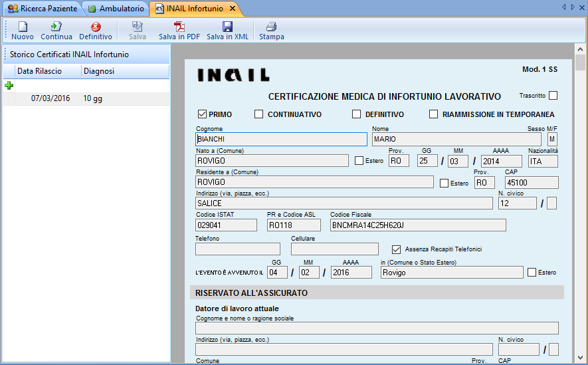Click employer Indirizzo field
588x365 pixels.
344,349
